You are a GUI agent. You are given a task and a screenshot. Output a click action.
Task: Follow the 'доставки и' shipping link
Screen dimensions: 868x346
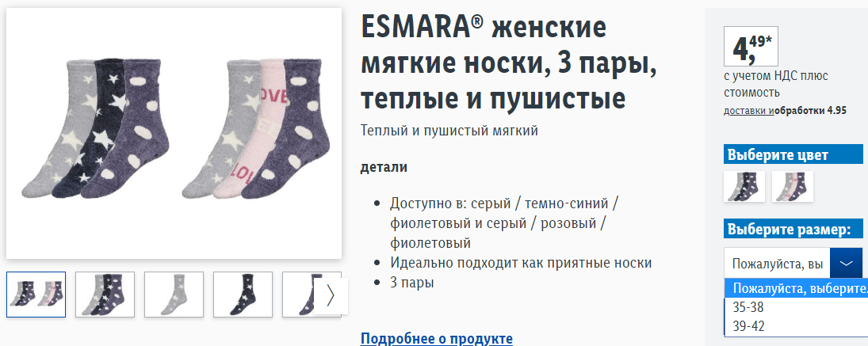tap(749, 111)
